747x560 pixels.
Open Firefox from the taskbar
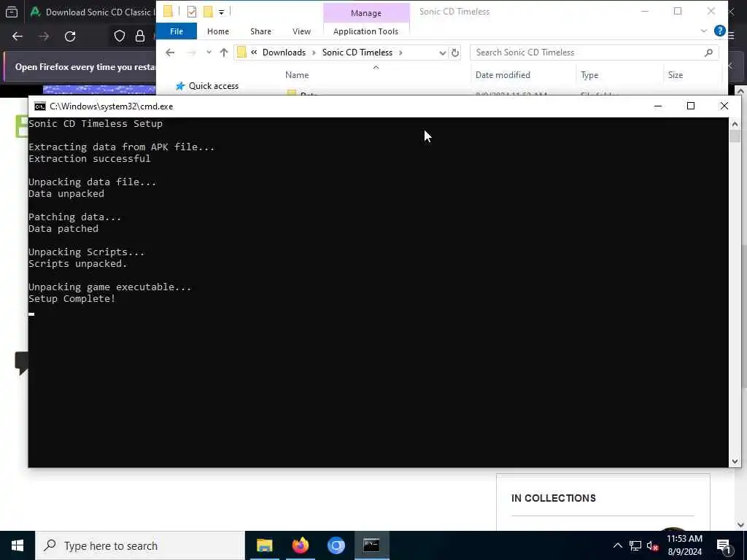coord(300,545)
